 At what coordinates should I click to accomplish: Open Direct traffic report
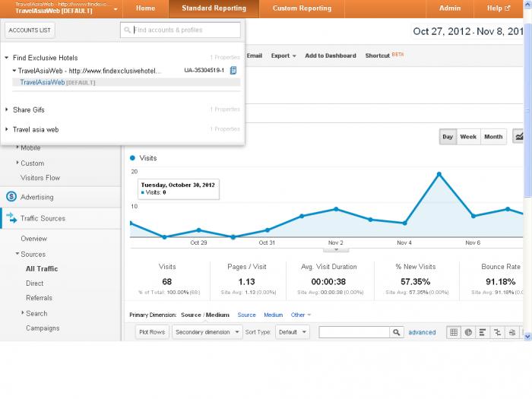tap(35, 283)
